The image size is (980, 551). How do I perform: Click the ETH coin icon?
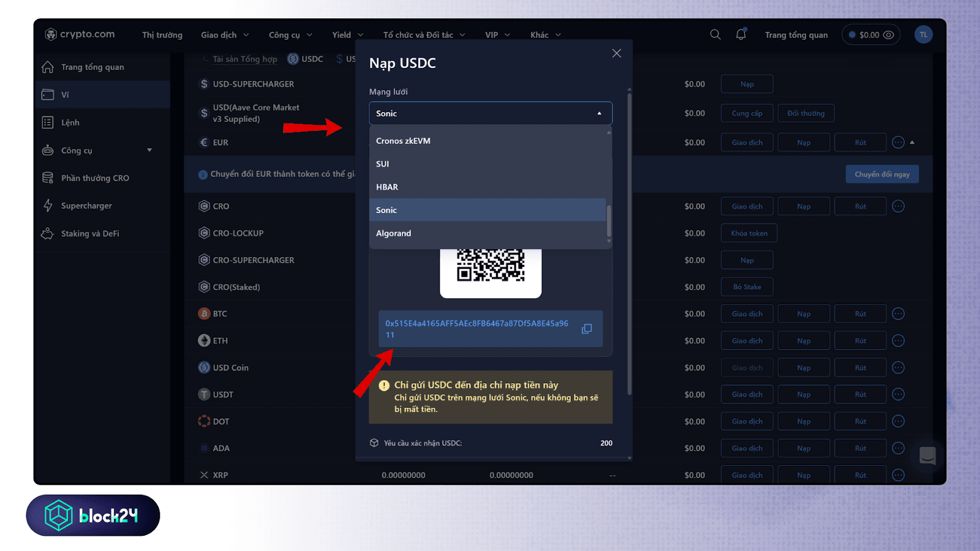[x=204, y=341]
